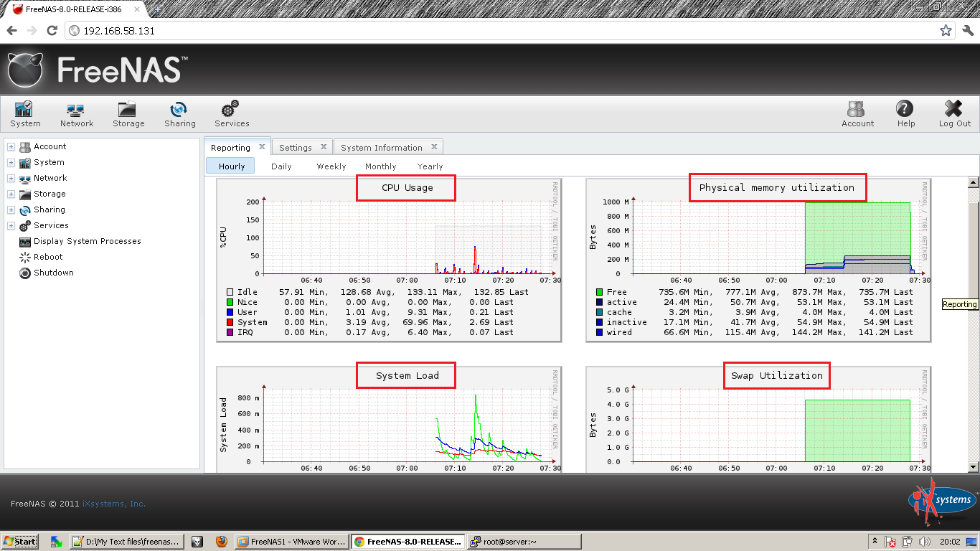The image size is (980, 551).
Task: Open the Storage section from the top toolbar
Action: pos(128,114)
